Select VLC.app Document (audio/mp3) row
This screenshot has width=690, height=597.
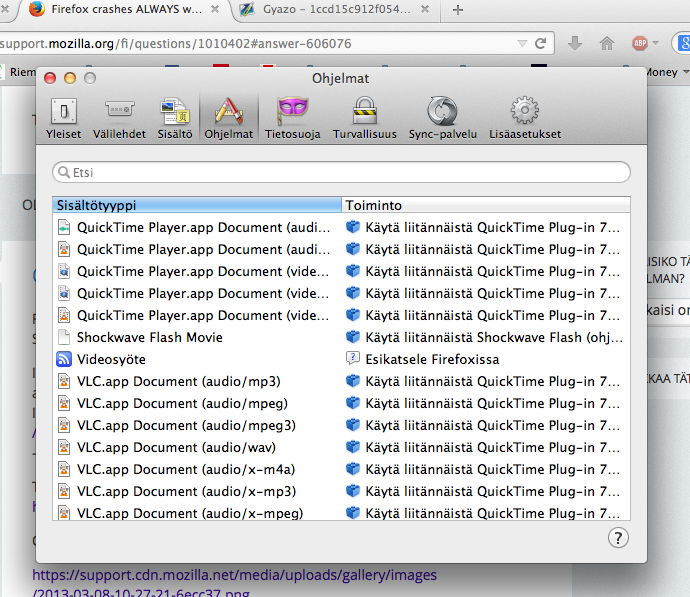(x=341, y=381)
